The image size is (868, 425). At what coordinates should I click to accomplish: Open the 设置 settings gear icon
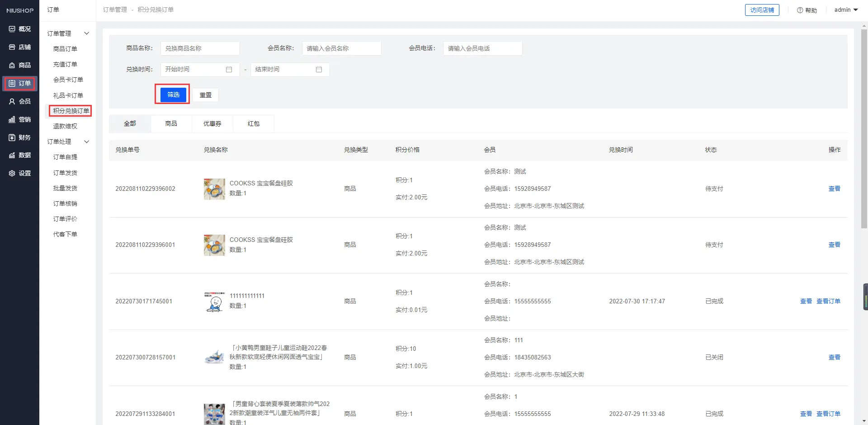tap(12, 173)
